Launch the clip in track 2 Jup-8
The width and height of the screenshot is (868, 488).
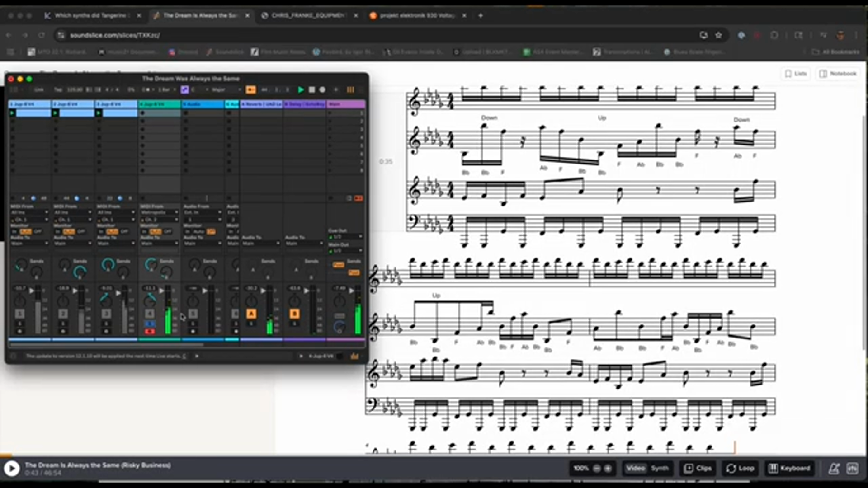pyautogui.click(x=56, y=113)
